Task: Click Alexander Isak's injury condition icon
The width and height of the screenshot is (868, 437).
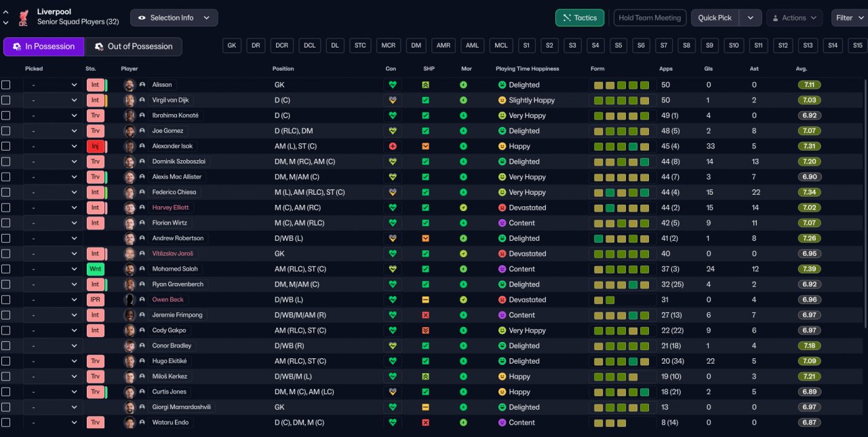Action: [392, 146]
